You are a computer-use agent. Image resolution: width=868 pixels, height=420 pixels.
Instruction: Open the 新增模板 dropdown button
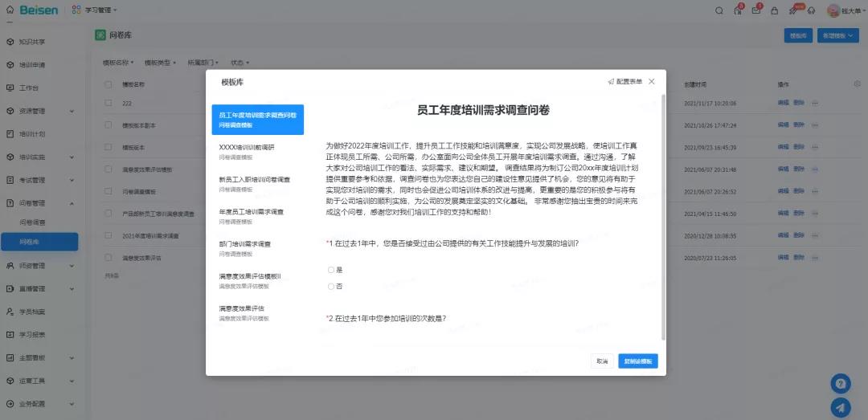pyautogui.click(x=838, y=35)
